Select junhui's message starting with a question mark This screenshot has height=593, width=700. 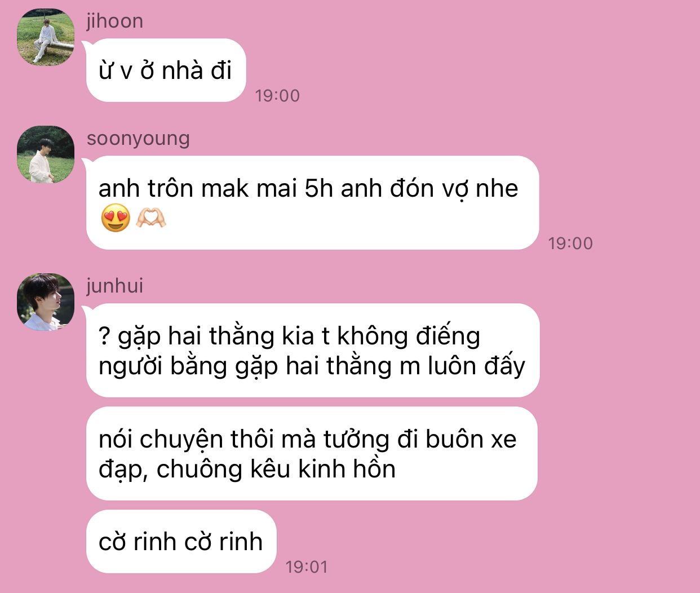312,351
